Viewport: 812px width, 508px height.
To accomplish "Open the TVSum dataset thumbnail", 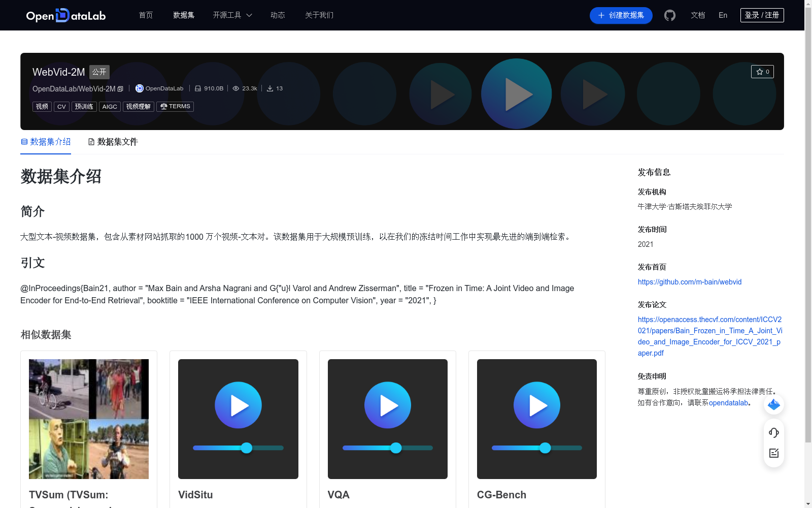I will 88,419.
